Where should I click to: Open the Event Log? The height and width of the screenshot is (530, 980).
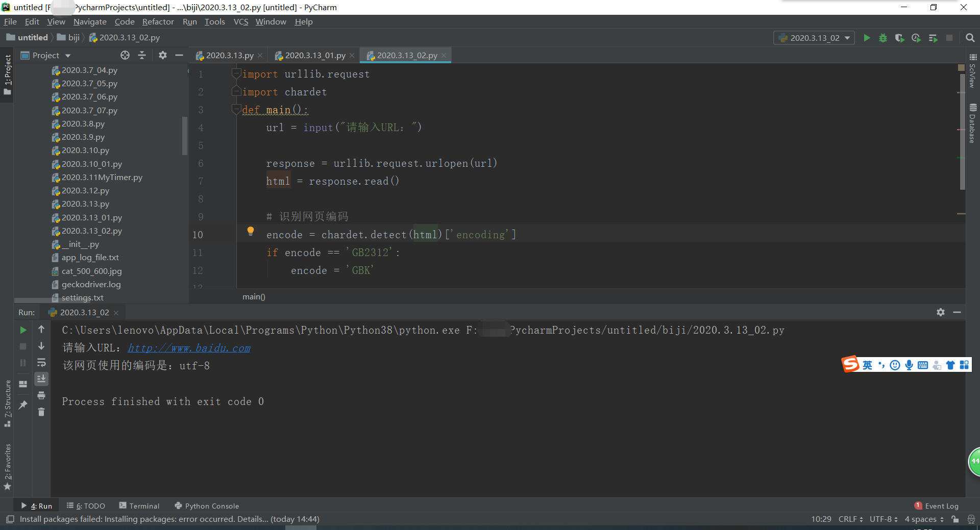coord(941,506)
